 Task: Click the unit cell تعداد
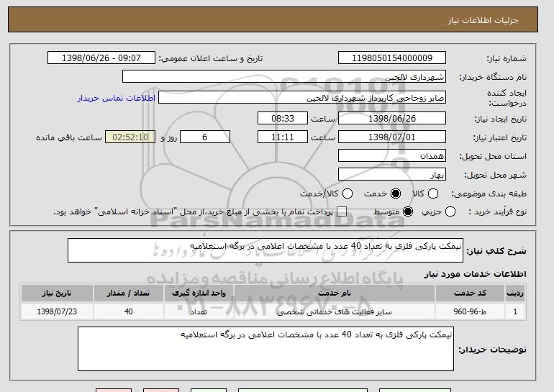tap(199, 311)
